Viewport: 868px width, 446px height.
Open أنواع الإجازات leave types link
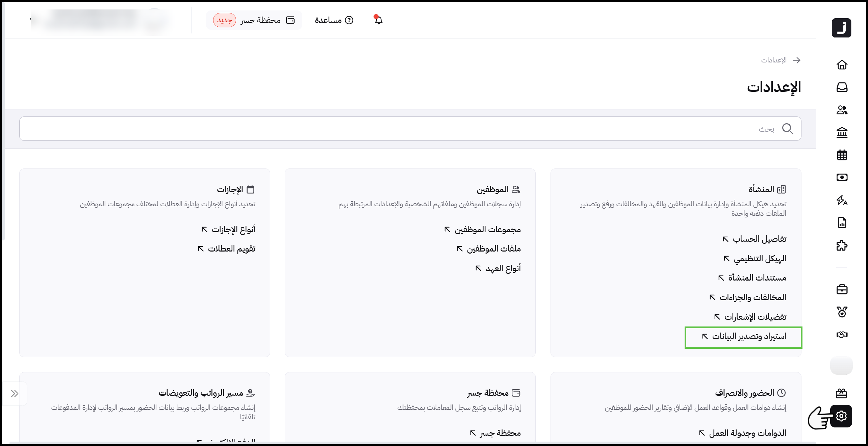(233, 230)
